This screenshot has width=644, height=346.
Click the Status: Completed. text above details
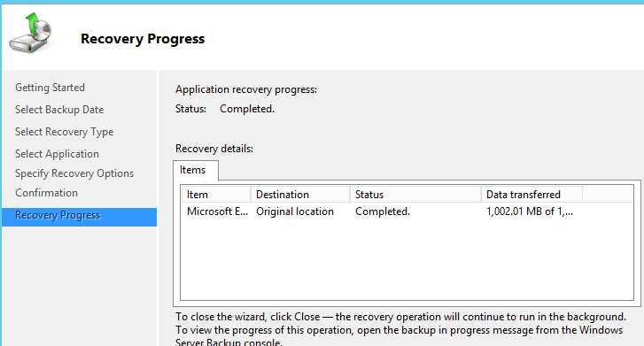point(225,109)
